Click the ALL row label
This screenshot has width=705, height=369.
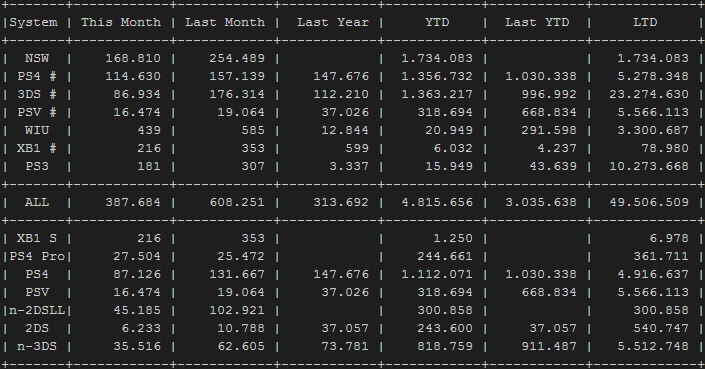[37, 202]
